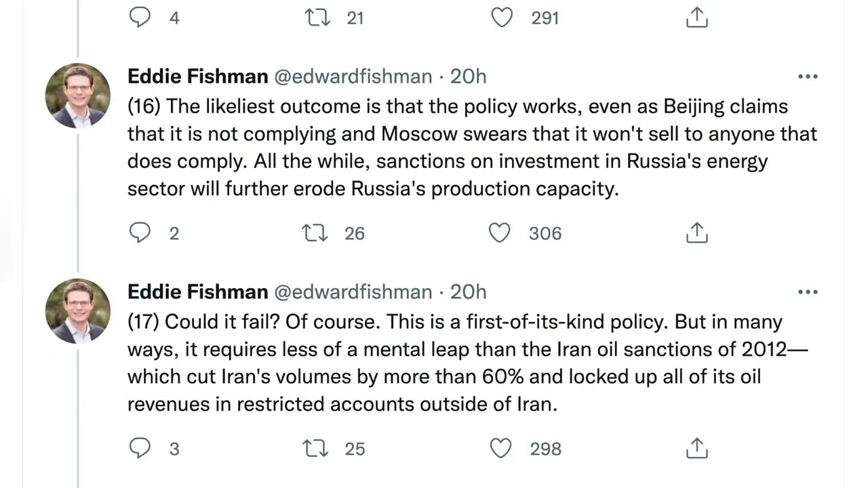Click Eddie Fishman's avatar on tweet (17)
868x488 pixels.
click(x=78, y=311)
